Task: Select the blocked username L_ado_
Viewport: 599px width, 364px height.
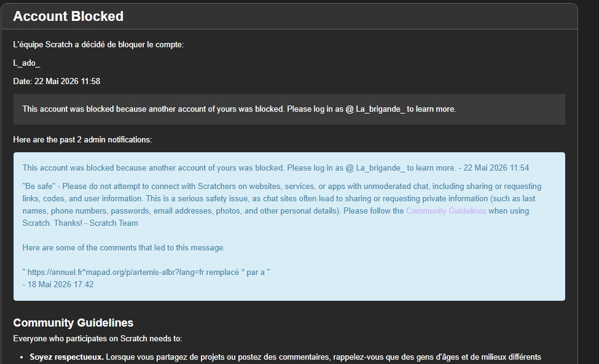Action: [x=27, y=63]
